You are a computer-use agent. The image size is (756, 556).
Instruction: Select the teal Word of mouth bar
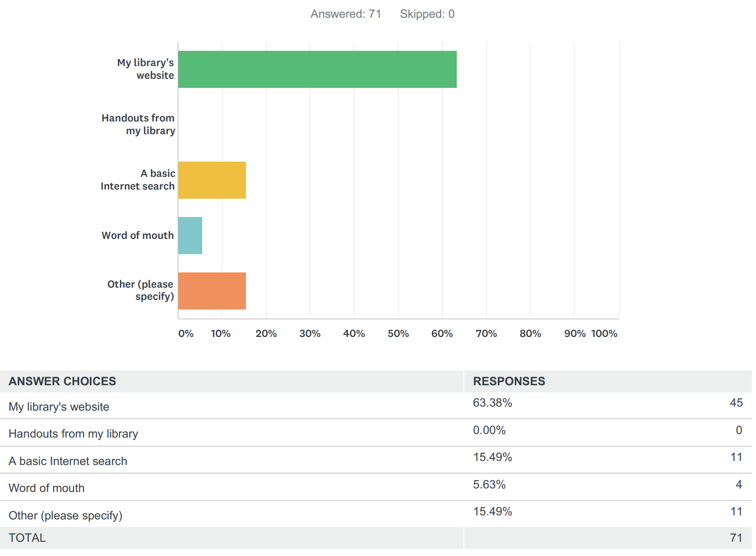190,235
